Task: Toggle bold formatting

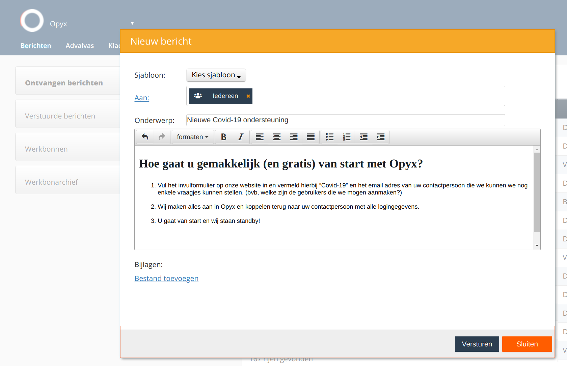Action: tap(223, 137)
